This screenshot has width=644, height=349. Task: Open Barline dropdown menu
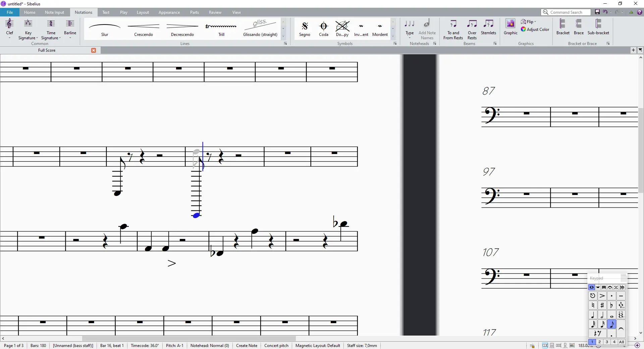(70, 29)
